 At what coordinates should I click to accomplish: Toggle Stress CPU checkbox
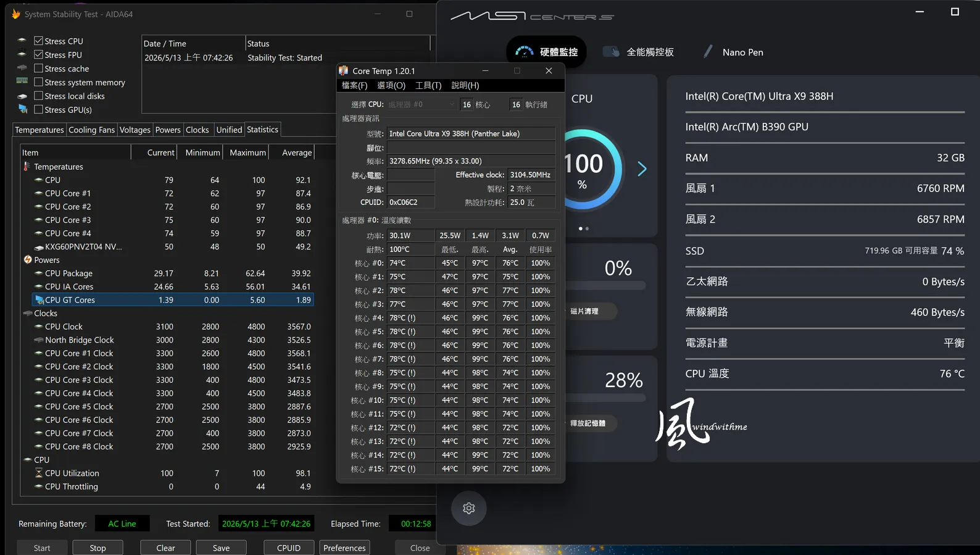click(38, 41)
